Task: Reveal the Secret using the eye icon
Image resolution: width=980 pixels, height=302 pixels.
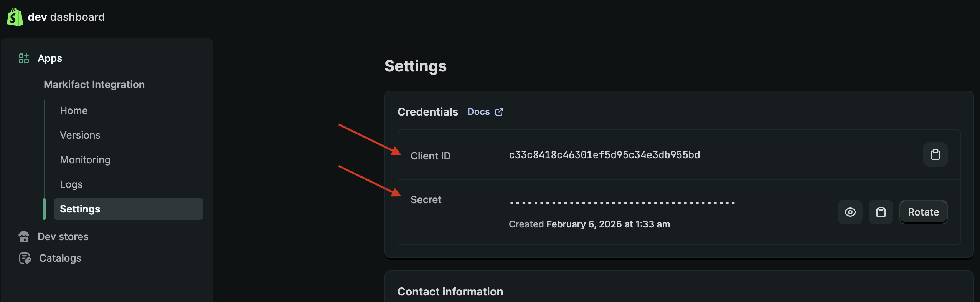Action: pos(850,212)
